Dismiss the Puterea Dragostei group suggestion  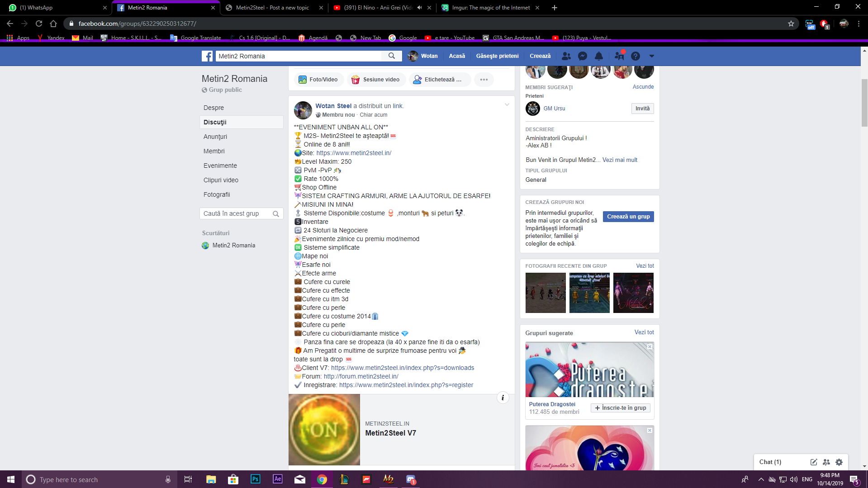point(650,347)
